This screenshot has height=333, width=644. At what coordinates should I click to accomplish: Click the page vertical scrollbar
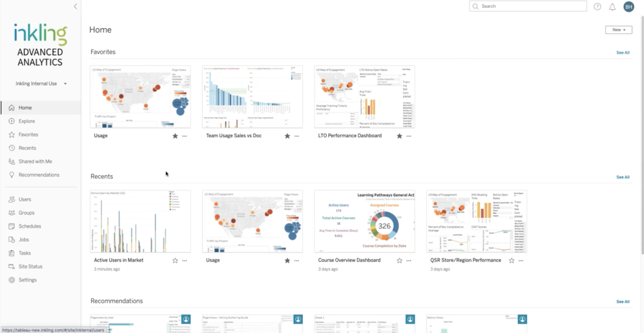[x=642, y=135]
